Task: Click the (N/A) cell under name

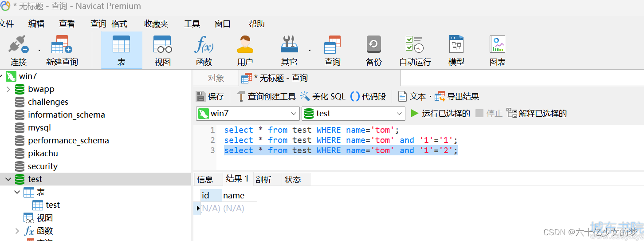Action: (240, 208)
